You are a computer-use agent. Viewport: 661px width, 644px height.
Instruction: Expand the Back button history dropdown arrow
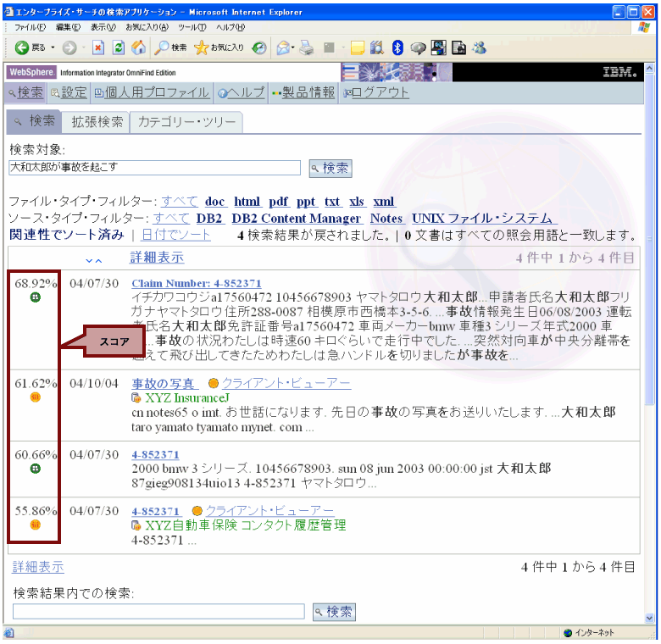53,47
